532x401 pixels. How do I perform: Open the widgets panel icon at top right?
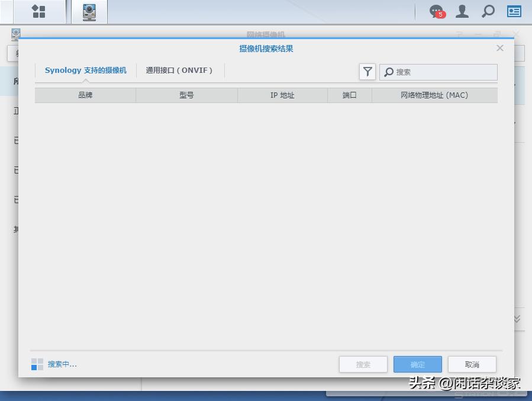(x=514, y=11)
